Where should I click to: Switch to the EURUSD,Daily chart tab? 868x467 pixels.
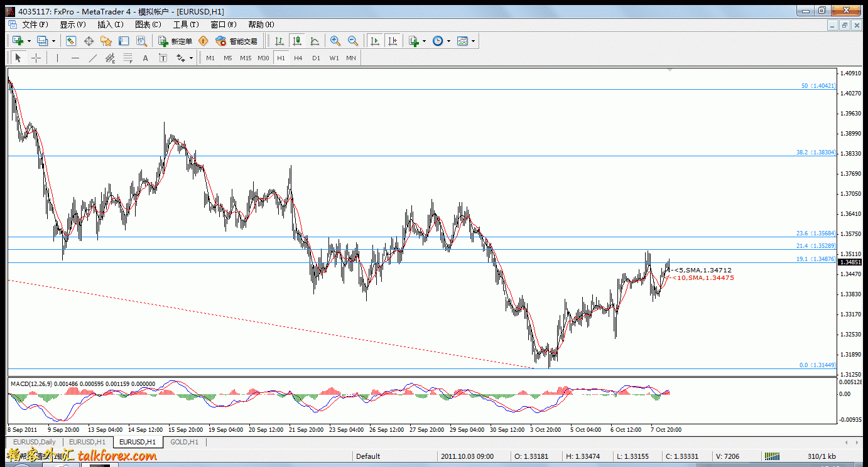35,442
